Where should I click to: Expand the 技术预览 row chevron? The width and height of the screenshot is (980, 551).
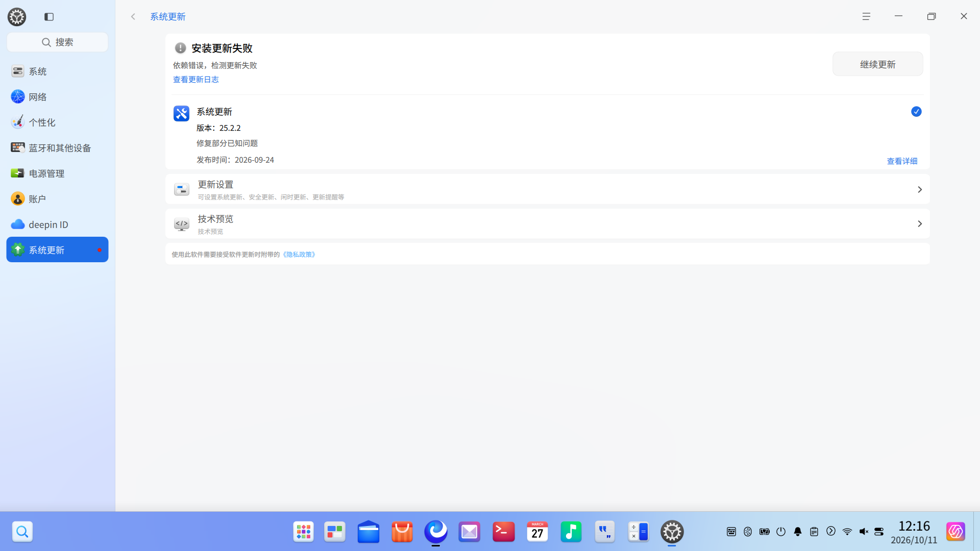[x=920, y=224]
